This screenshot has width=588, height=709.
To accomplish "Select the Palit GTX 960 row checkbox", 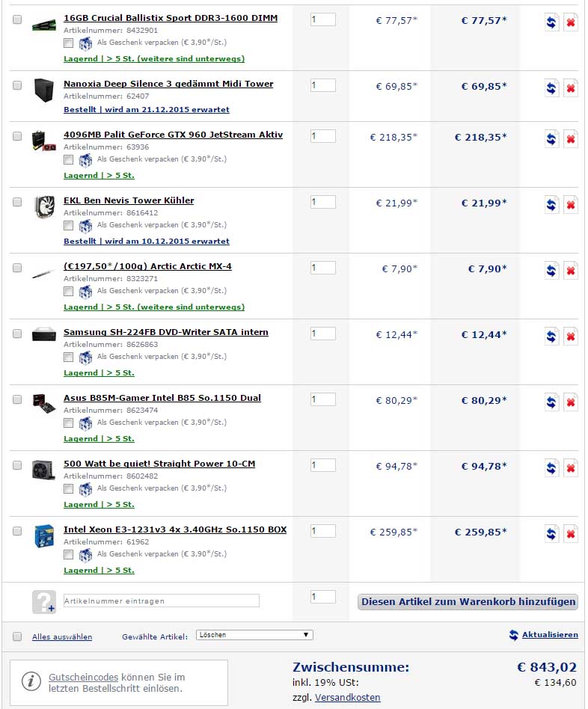I will coord(17,136).
